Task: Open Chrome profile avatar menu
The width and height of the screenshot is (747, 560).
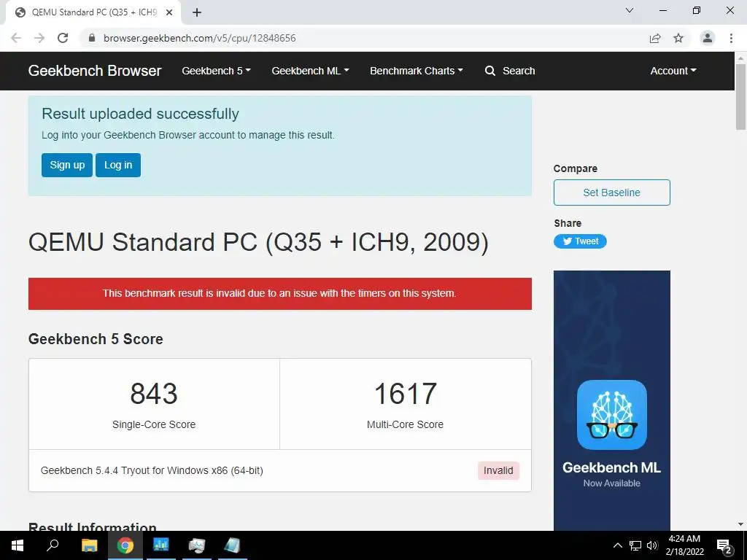Action: pyautogui.click(x=708, y=38)
